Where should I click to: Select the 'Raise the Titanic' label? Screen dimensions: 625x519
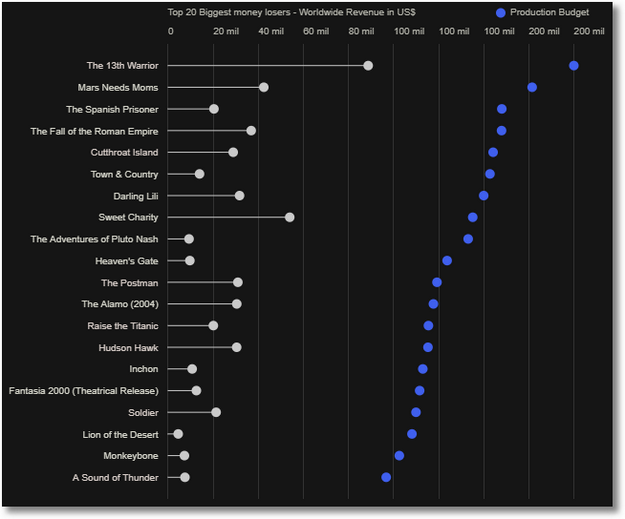[123, 326]
